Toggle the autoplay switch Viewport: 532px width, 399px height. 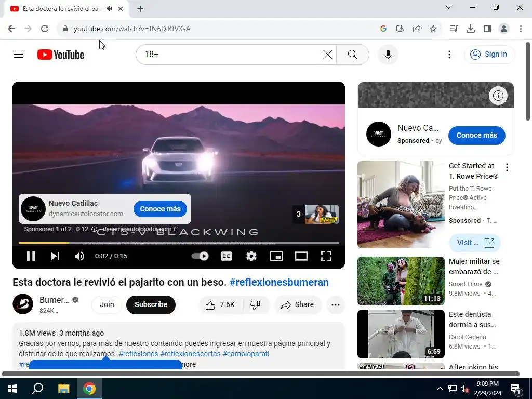(x=200, y=256)
